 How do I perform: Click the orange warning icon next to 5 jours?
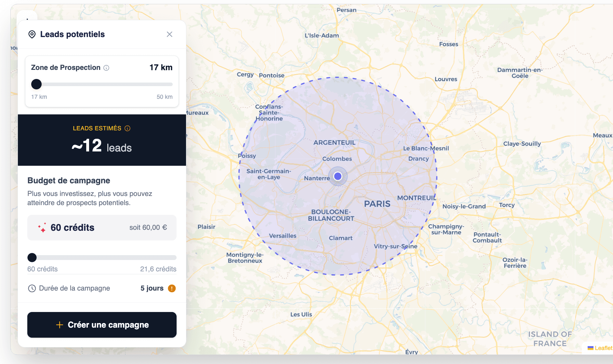coord(172,288)
